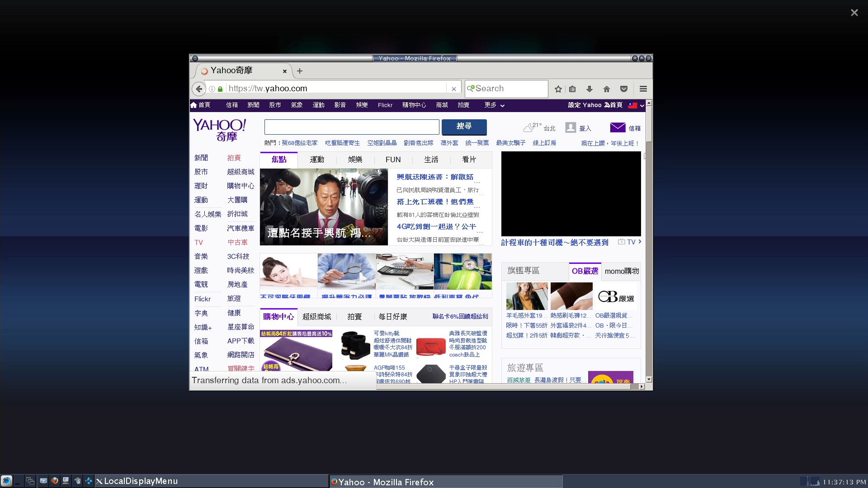Screen dimensions: 868x488
Task: Click the Firefox Home toolbar icon
Action: click(607, 89)
